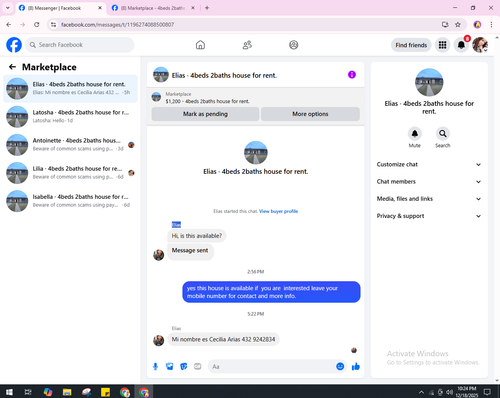Open View buyer profile link
Screen dimensions: 500x398
coord(278,211)
